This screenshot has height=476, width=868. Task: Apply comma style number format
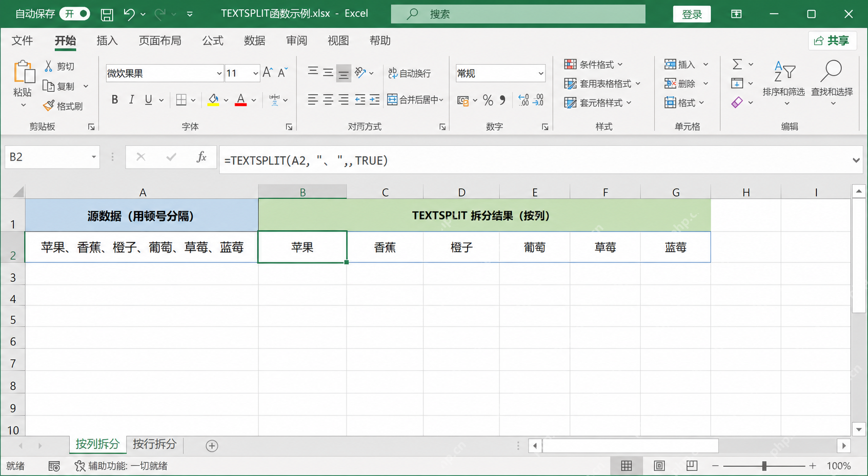click(502, 100)
